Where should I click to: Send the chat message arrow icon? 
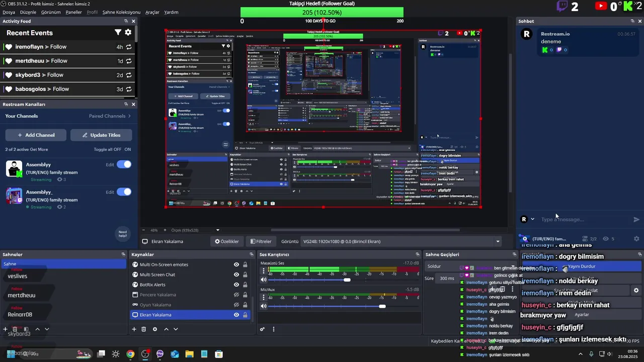[x=636, y=219]
